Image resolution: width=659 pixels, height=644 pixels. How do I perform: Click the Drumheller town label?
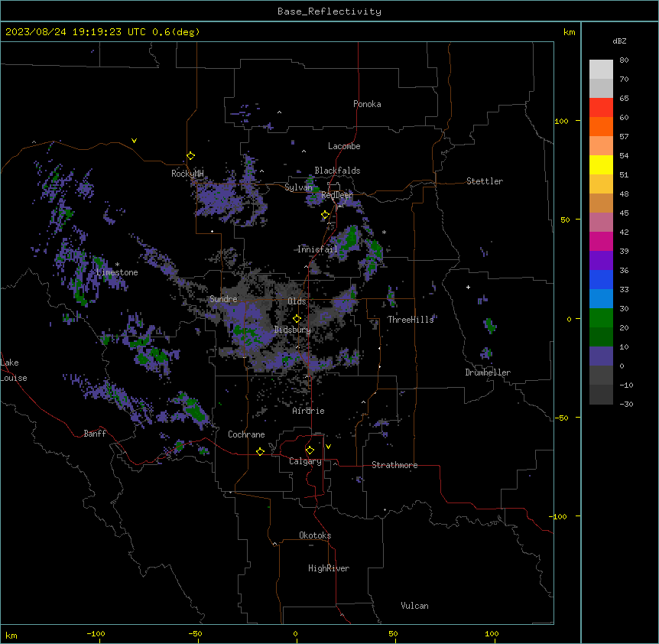click(x=488, y=372)
